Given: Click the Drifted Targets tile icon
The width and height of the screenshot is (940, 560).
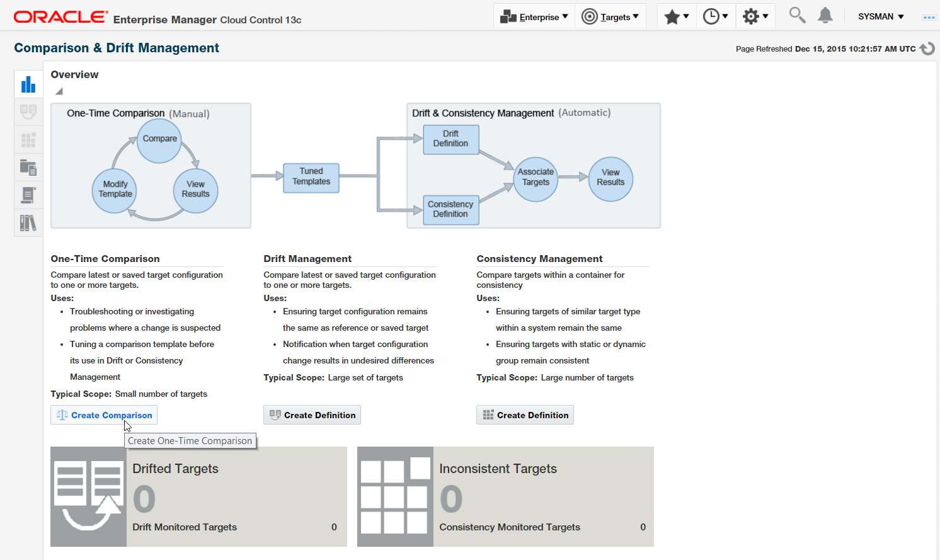Looking at the screenshot, I should pos(89,496).
